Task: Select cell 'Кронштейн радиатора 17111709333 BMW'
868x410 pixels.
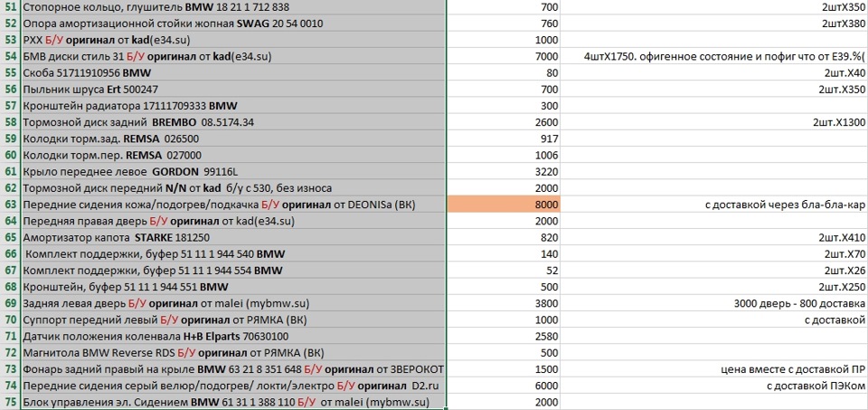Action: tap(233, 106)
